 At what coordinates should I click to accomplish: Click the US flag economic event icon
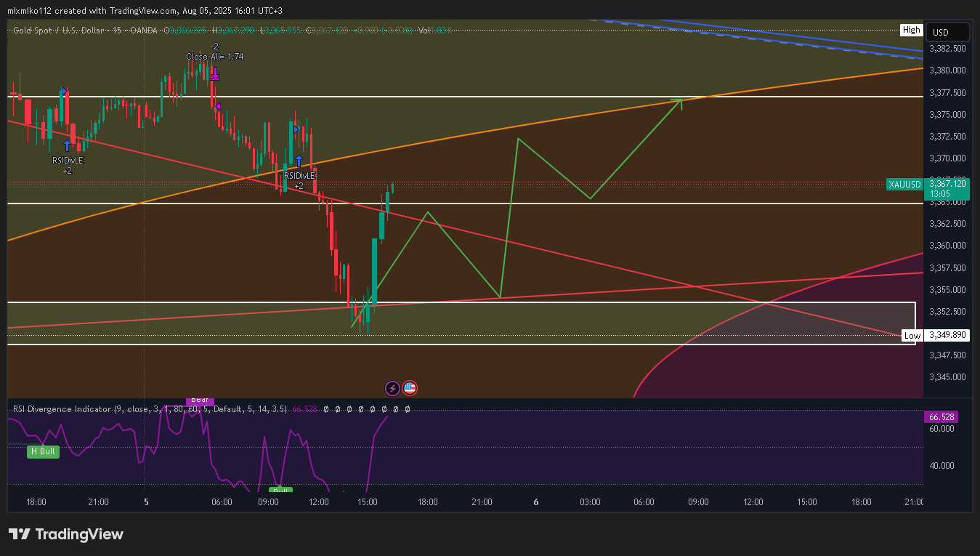pos(410,388)
